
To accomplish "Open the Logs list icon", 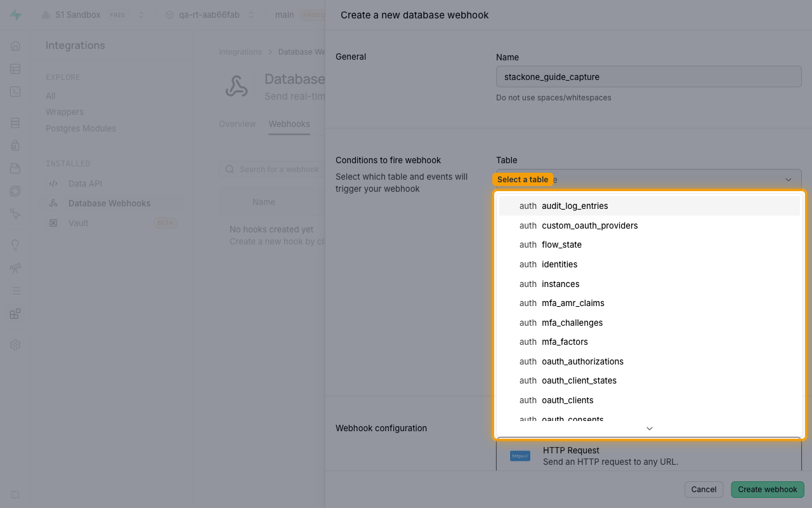I will 15,291.
